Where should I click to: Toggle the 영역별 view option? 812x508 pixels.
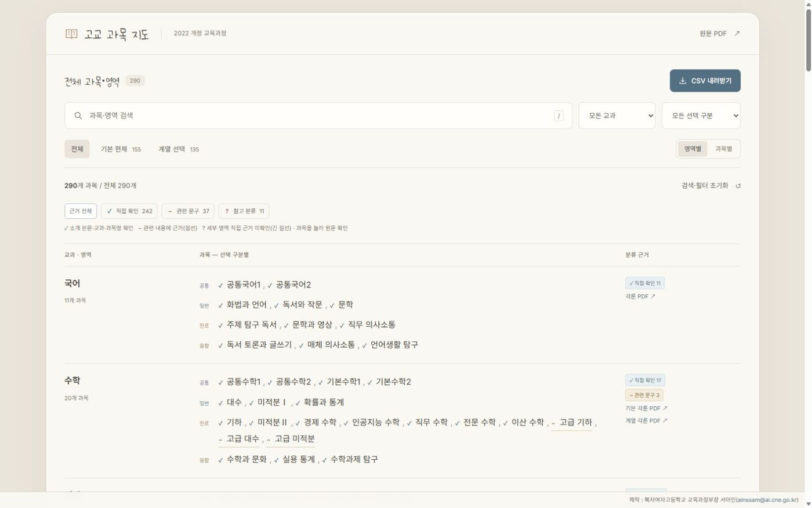point(693,149)
